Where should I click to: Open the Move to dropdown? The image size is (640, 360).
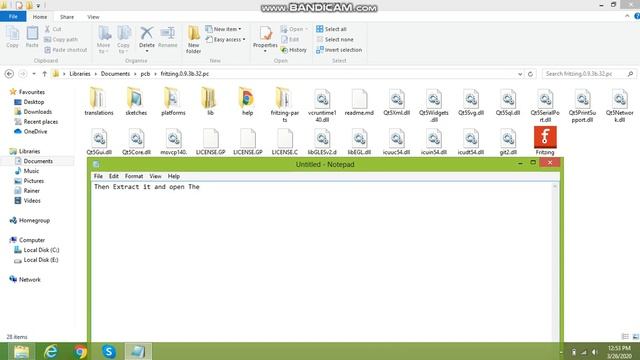(104, 39)
